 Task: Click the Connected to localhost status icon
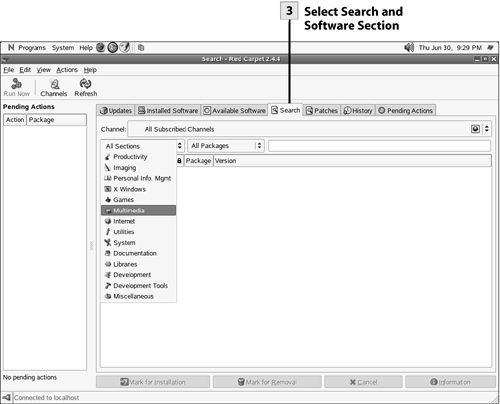pyautogui.click(x=6, y=397)
